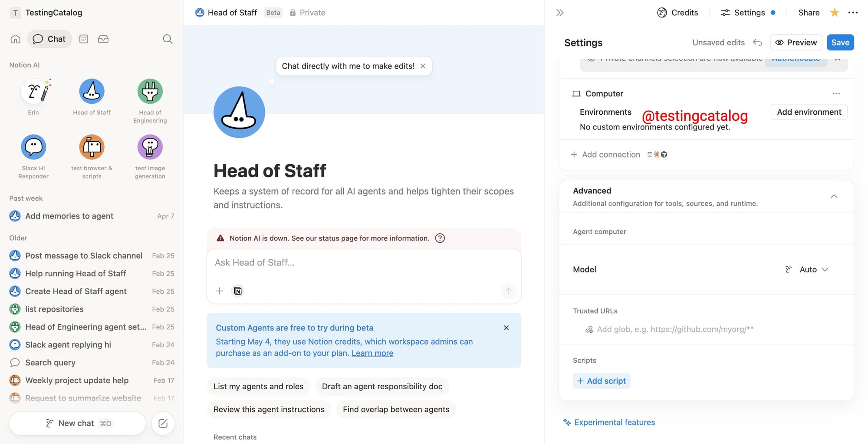Click Add connection
Viewport: 868px width, 444px height.
(x=605, y=155)
